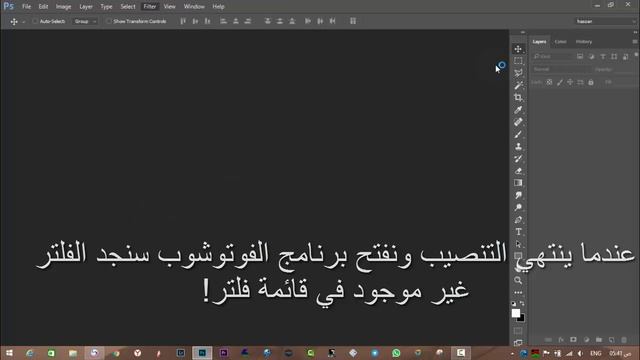This screenshot has width=640, height=360.
Task: Select the Rectangular Marquee tool
Action: click(x=518, y=61)
